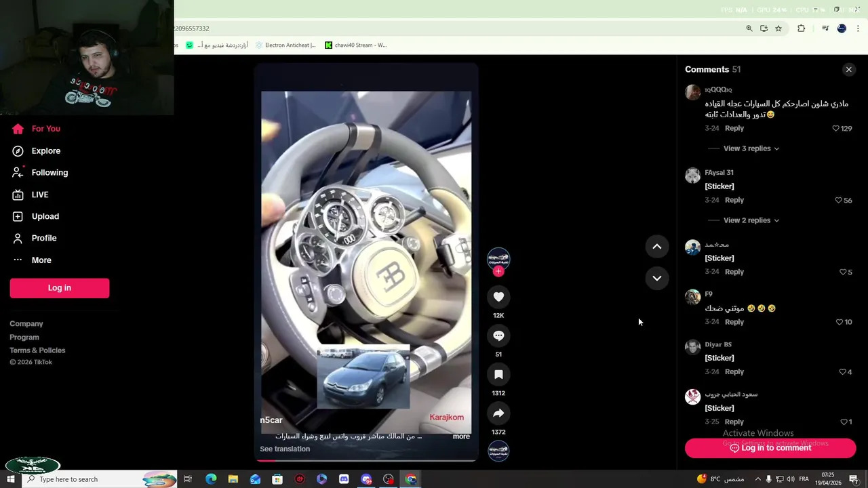
Task: Reply to FAysal 31's comment
Action: coord(734,200)
